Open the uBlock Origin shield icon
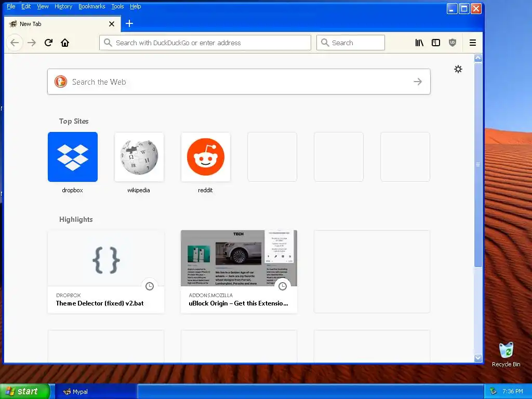This screenshot has width=532, height=399. [453, 43]
